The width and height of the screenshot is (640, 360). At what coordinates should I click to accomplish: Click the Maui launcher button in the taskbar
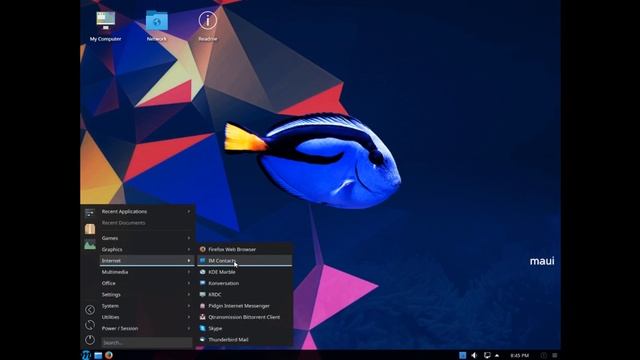tap(86, 355)
